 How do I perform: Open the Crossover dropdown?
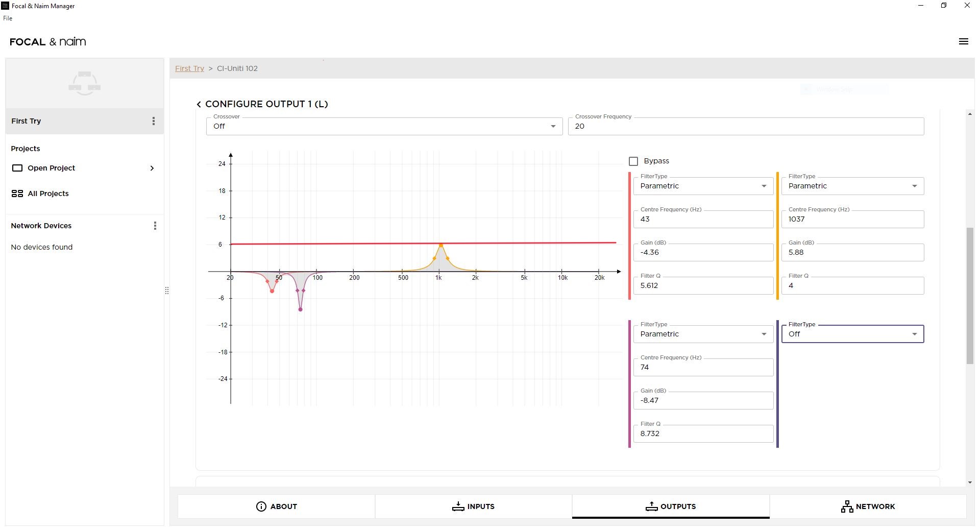pyautogui.click(x=384, y=126)
